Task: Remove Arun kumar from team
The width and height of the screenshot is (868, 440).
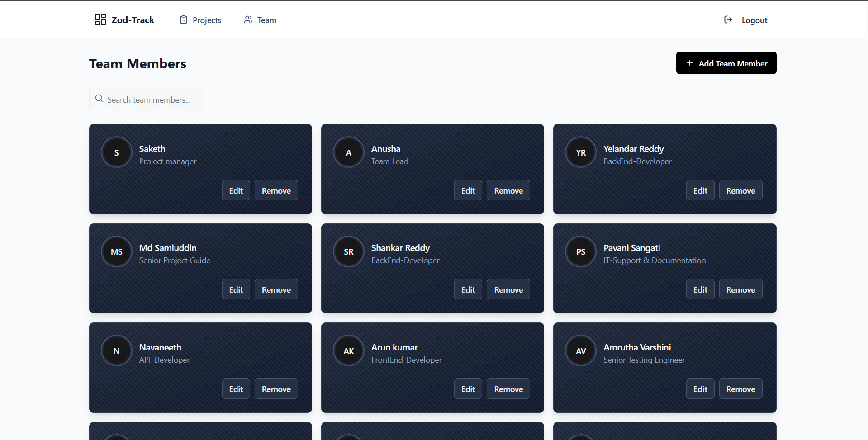Action: (508, 389)
